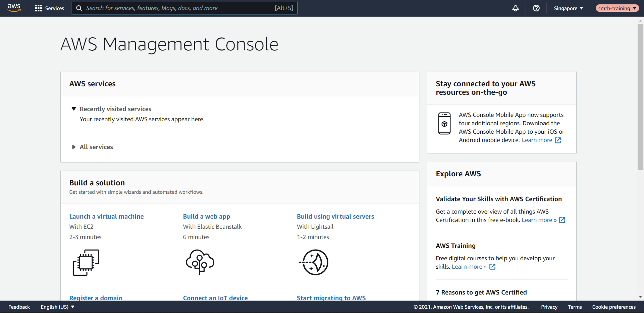The height and width of the screenshot is (313, 644).
Task: Click the Elastic Beanstalk cloud icon
Action: click(x=200, y=262)
